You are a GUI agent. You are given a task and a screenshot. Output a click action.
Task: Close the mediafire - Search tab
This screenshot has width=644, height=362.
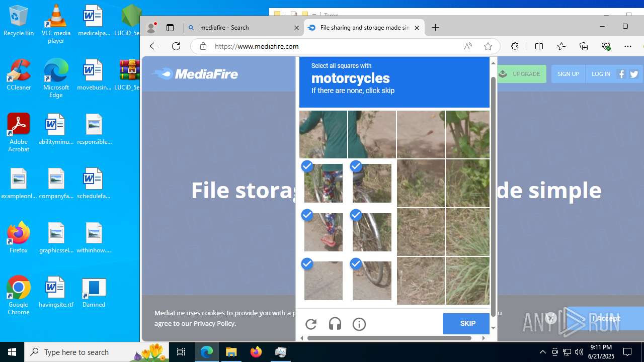296,28
